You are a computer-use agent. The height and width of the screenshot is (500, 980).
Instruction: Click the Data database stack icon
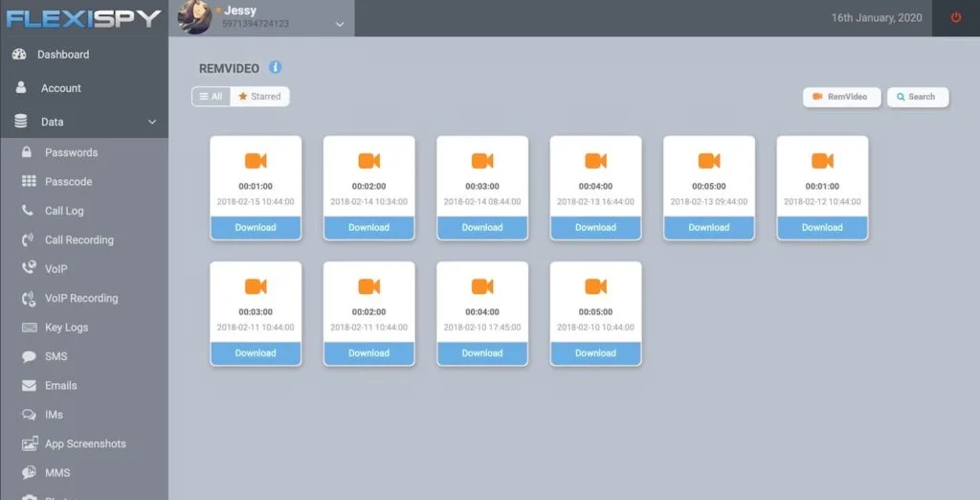click(x=21, y=122)
